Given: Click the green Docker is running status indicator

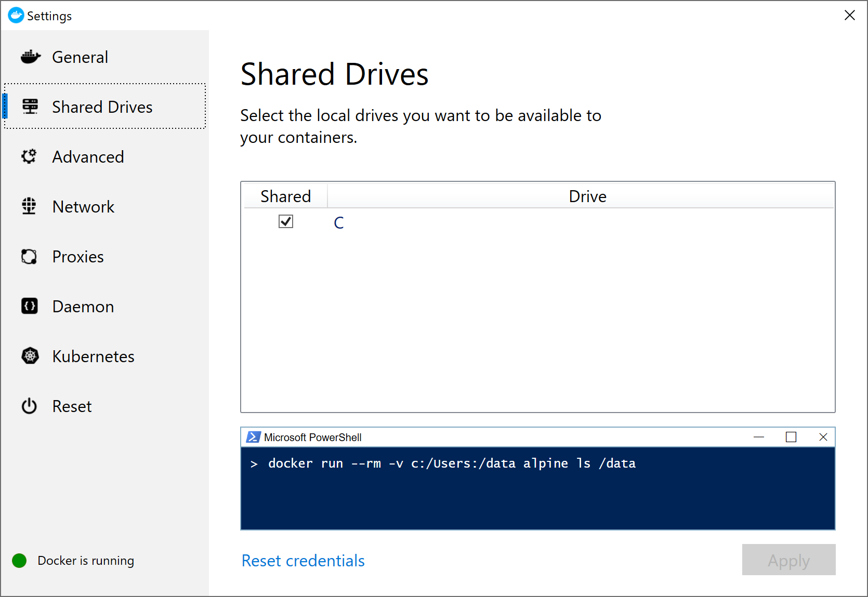Looking at the screenshot, I should coord(19,560).
